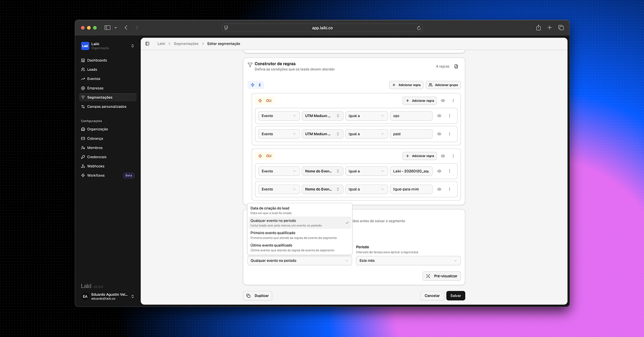Open Igual a operator in ligue-para-mim rule
The width and height of the screenshot is (644, 337).
pyautogui.click(x=367, y=189)
